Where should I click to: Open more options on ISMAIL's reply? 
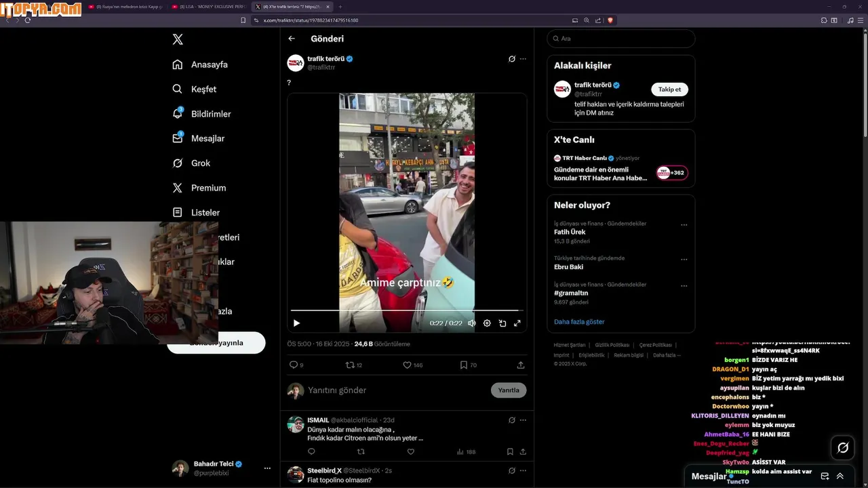[523, 420]
